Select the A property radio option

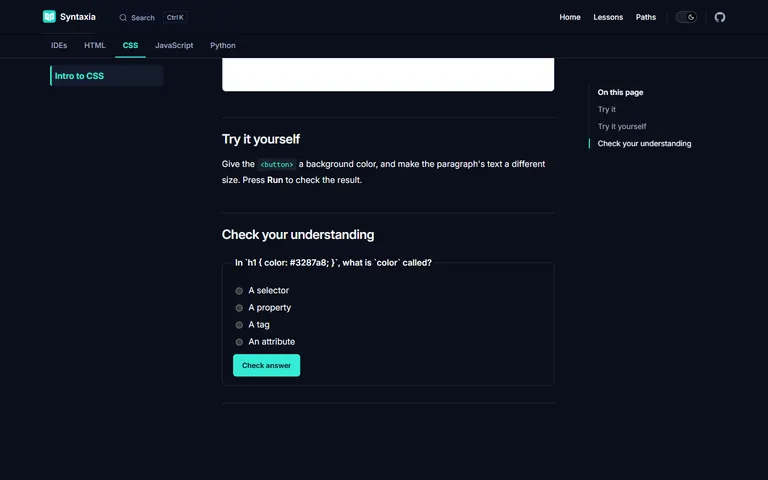click(x=239, y=308)
